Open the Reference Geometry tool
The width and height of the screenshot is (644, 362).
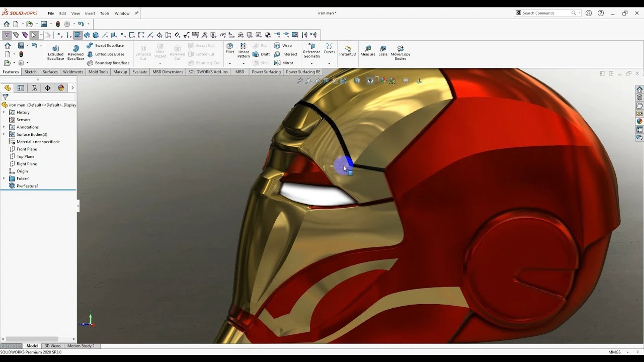click(311, 51)
